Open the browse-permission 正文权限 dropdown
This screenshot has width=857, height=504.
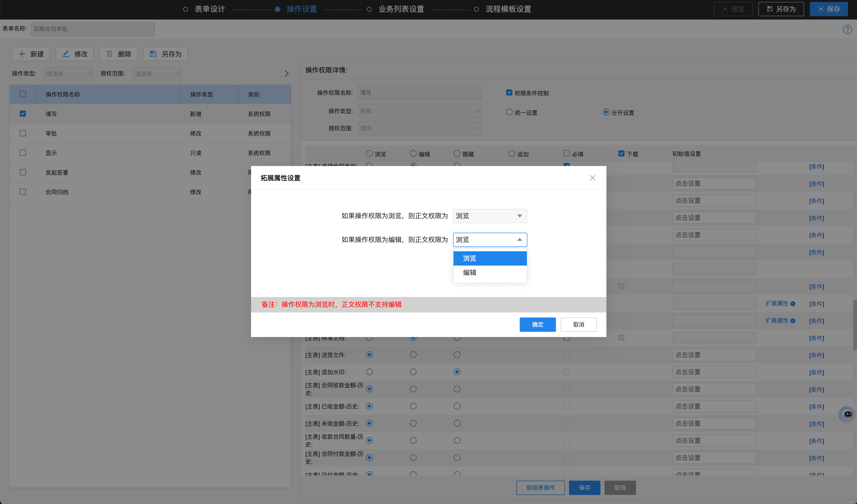pos(490,216)
